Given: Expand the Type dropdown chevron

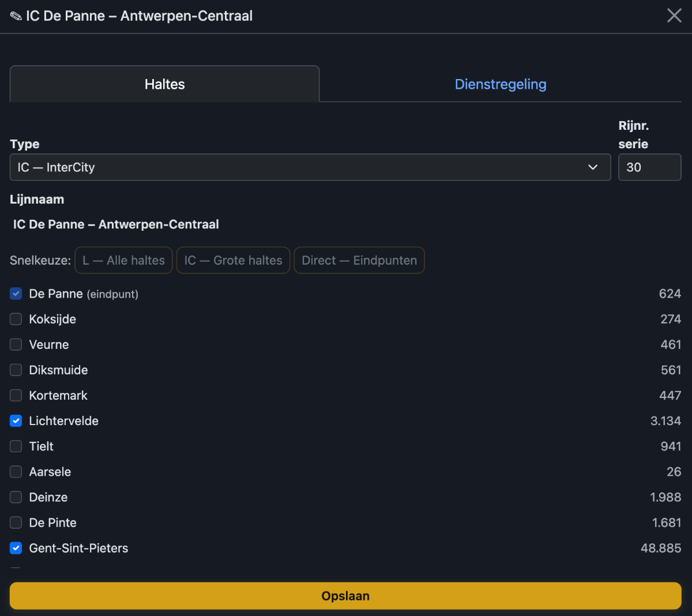Looking at the screenshot, I should (x=593, y=167).
